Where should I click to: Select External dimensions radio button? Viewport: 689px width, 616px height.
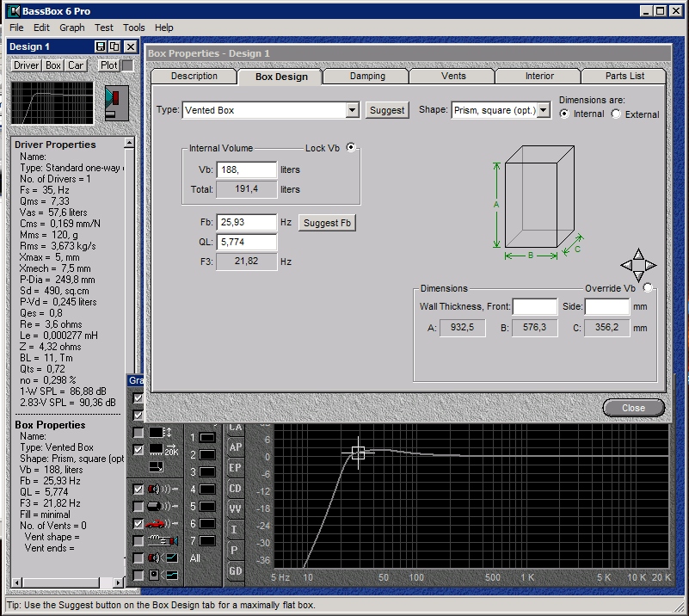tap(616, 114)
